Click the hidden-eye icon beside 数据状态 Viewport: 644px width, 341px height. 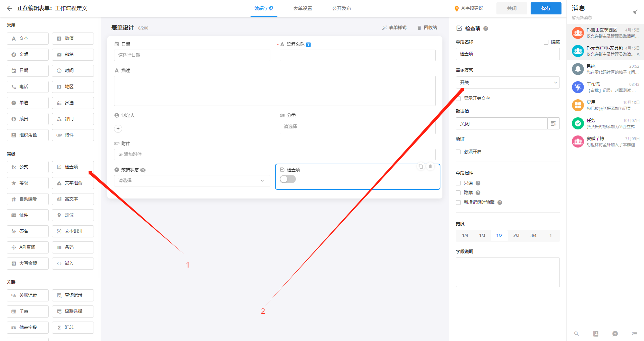tap(143, 170)
